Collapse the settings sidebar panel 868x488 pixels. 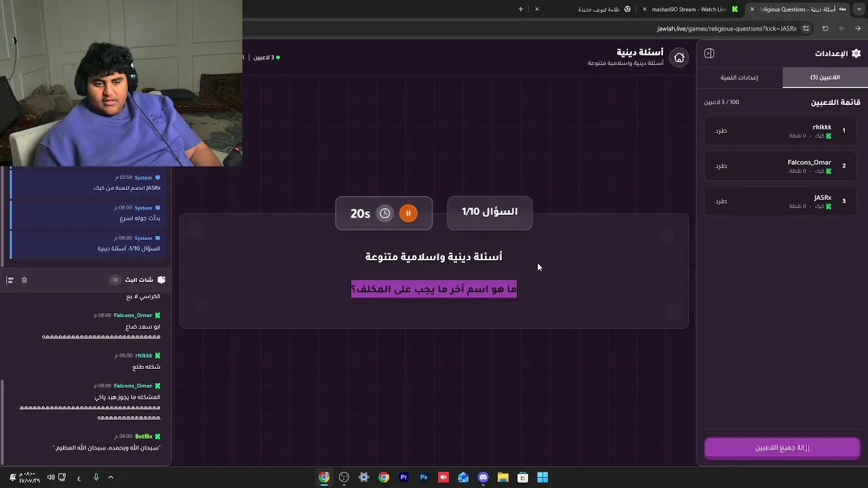[x=709, y=54]
